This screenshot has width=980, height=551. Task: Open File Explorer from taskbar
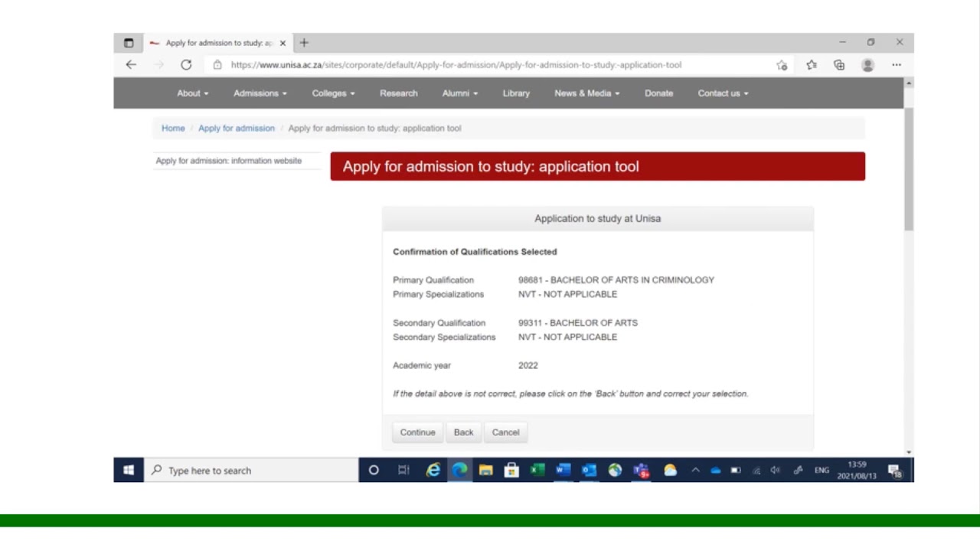[485, 471]
